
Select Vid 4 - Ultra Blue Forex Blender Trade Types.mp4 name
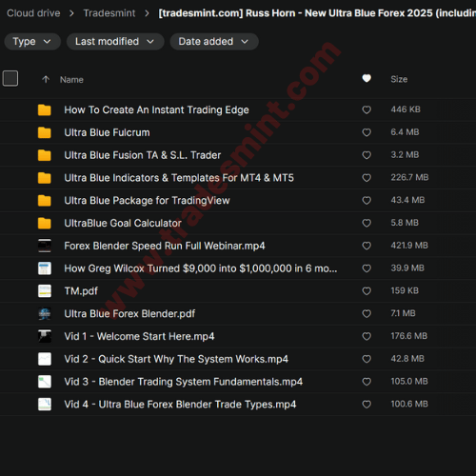click(180, 405)
